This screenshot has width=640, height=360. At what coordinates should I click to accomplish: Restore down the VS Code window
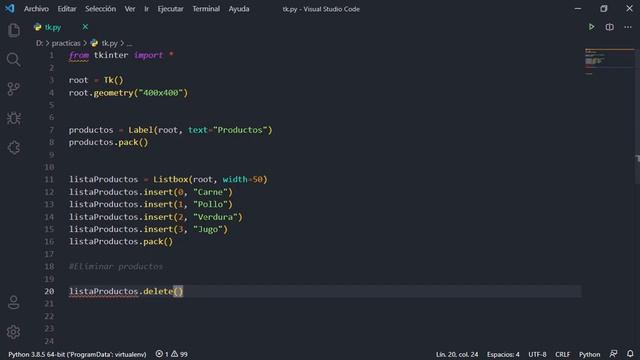click(x=604, y=9)
